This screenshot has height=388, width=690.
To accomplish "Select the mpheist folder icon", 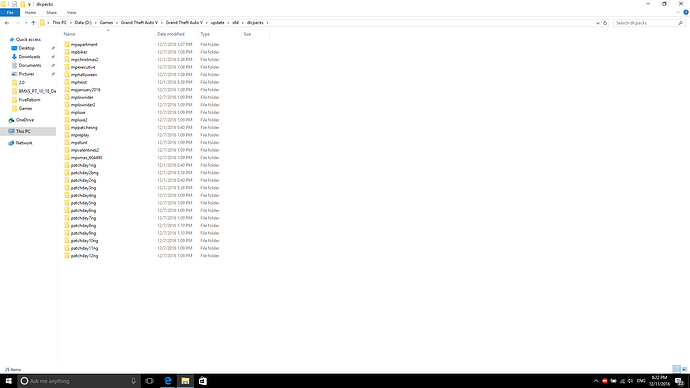I will (x=67, y=82).
